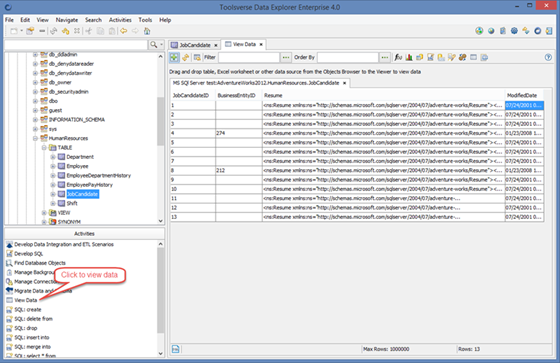The image size is (560, 363).
Task: Click the SQL: delete from activity
Action: click(34, 319)
